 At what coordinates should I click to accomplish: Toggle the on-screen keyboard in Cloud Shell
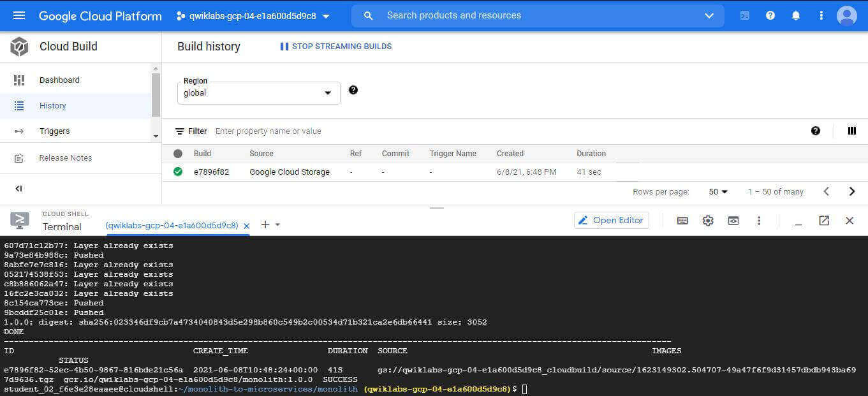click(x=682, y=221)
